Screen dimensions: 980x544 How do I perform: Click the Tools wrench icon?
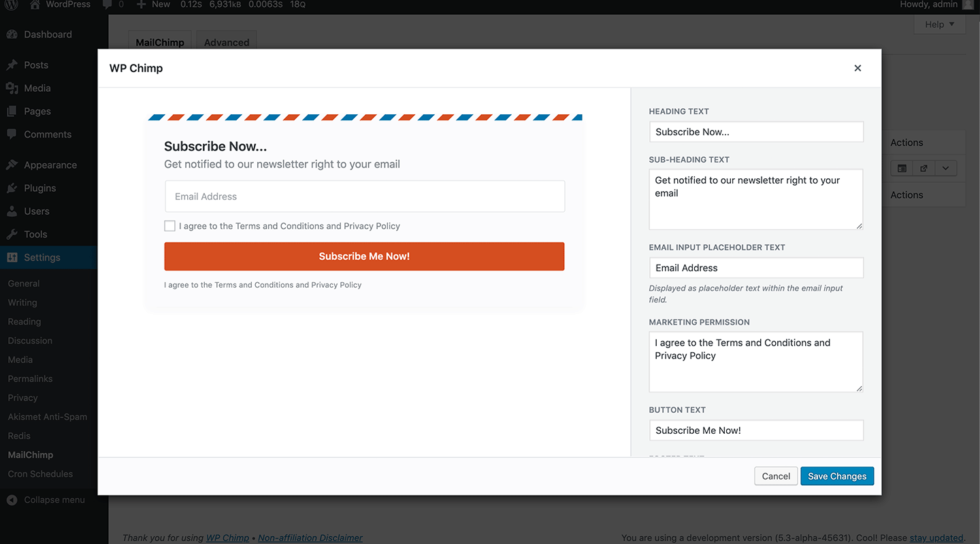click(12, 235)
